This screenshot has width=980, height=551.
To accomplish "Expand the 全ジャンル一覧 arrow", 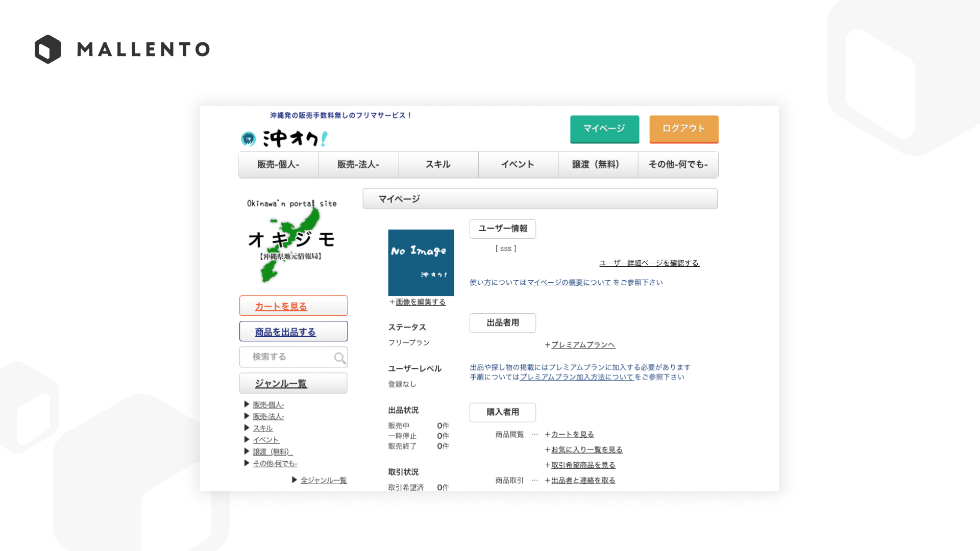I will pyautogui.click(x=295, y=480).
